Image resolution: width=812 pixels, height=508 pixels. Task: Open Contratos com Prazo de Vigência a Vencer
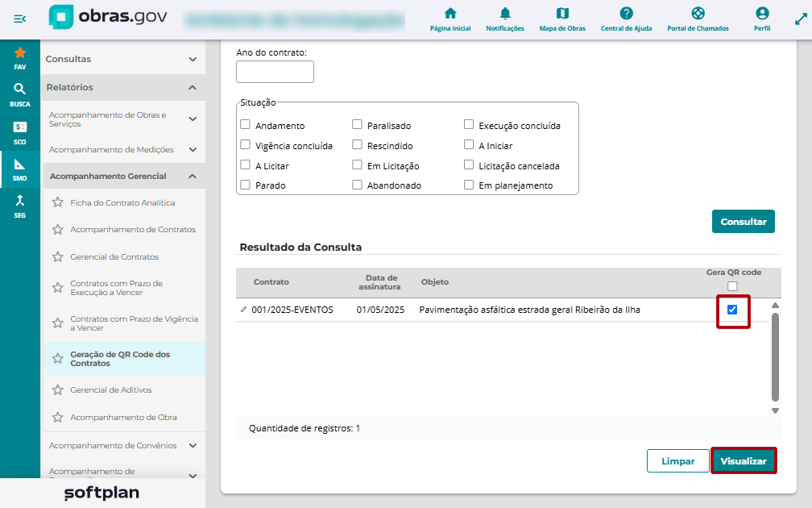[x=134, y=323]
